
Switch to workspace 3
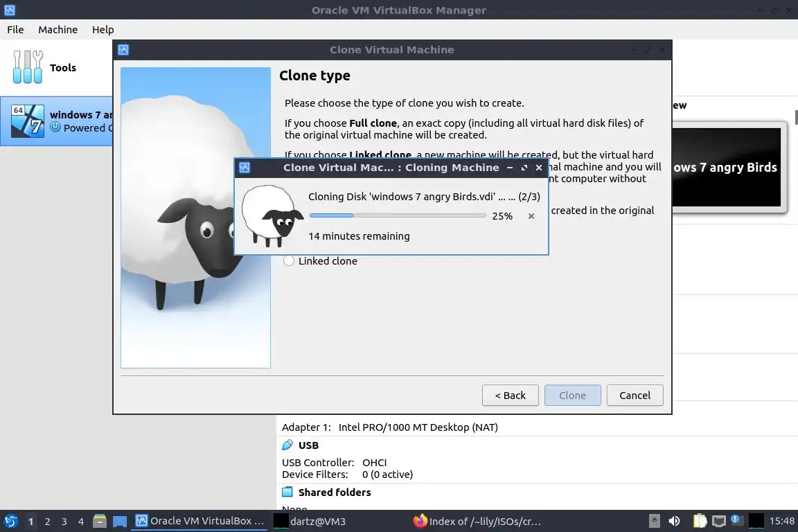click(x=64, y=522)
